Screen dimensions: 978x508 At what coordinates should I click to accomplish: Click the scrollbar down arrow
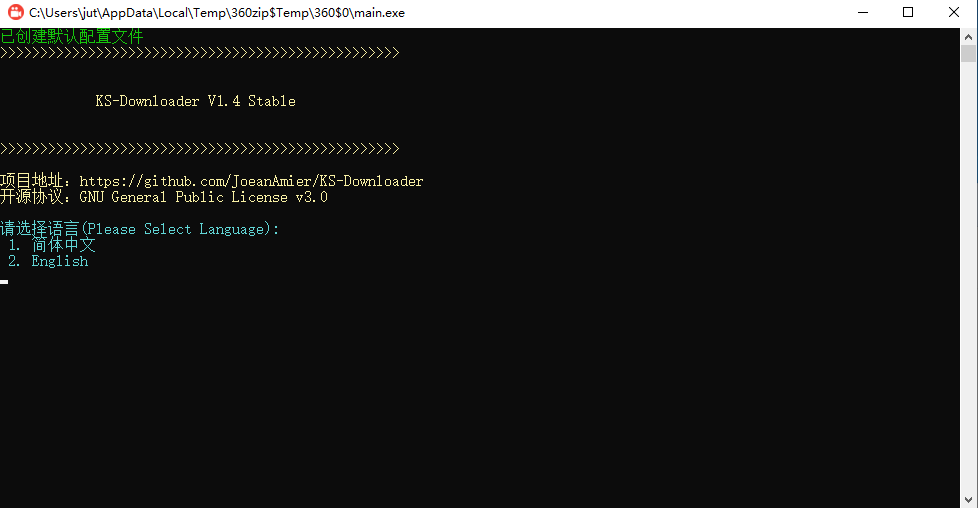968,500
